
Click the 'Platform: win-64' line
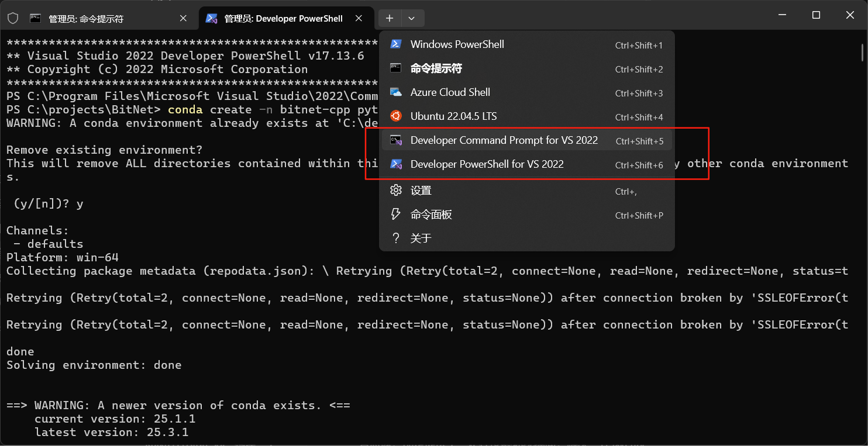[x=63, y=258]
